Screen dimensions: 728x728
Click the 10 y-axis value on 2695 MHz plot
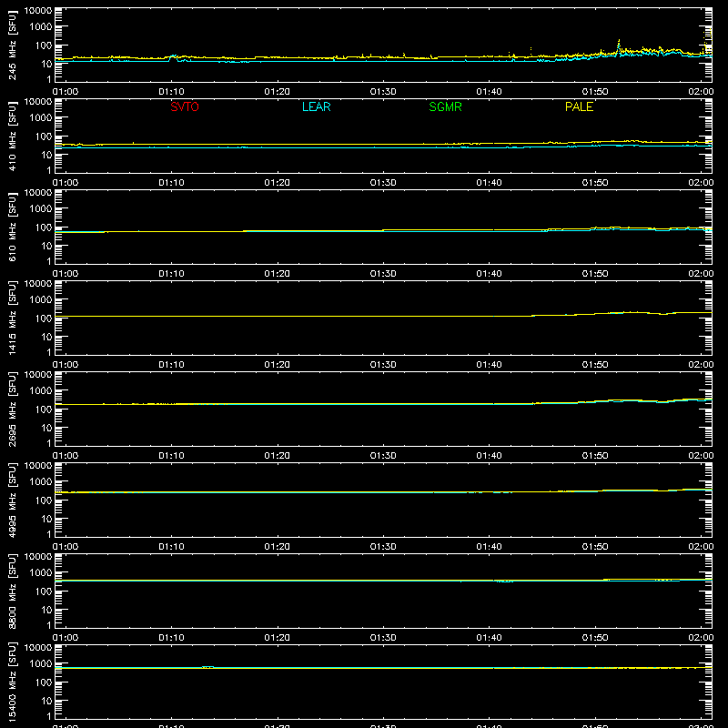click(46, 428)
